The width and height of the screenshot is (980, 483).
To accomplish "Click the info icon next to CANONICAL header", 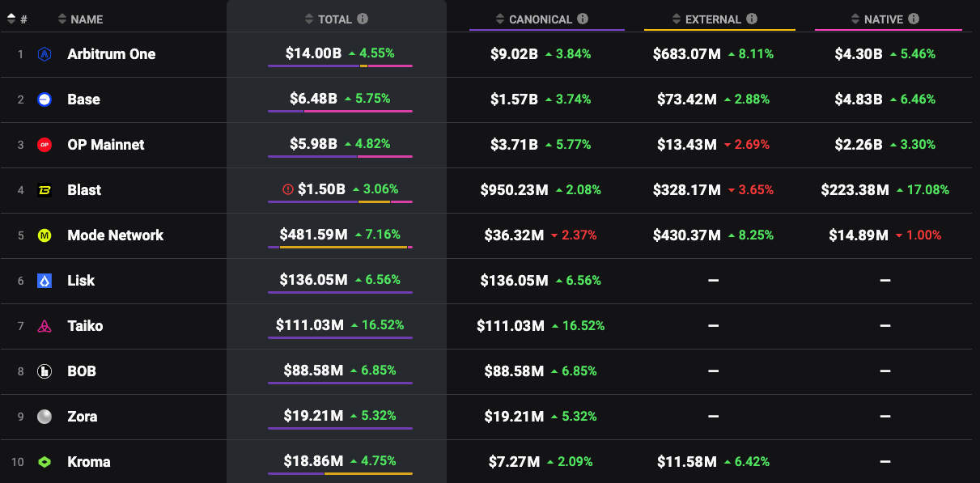I will click(x=583, y=19).
